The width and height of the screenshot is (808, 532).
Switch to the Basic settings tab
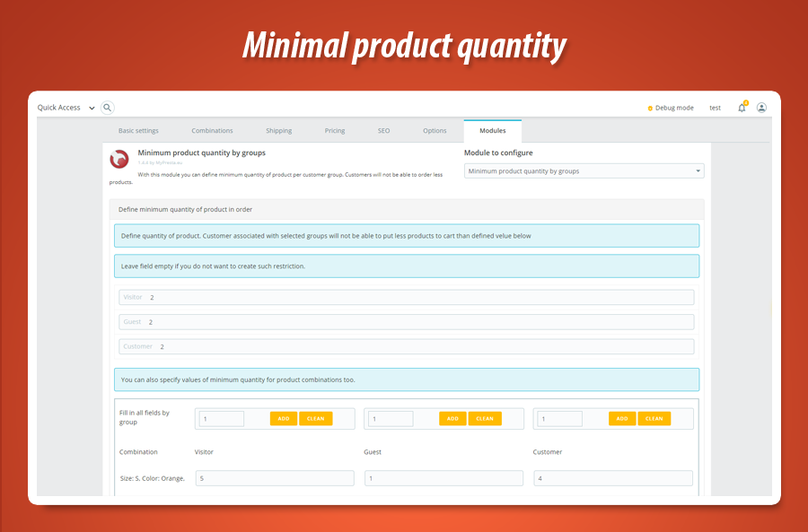pos(138,131)
